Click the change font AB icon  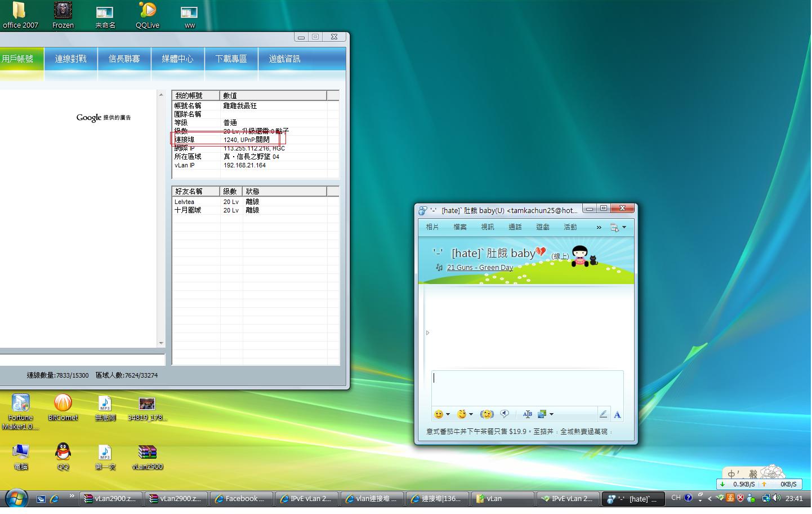pyautogui.click(x=527, y=414)
